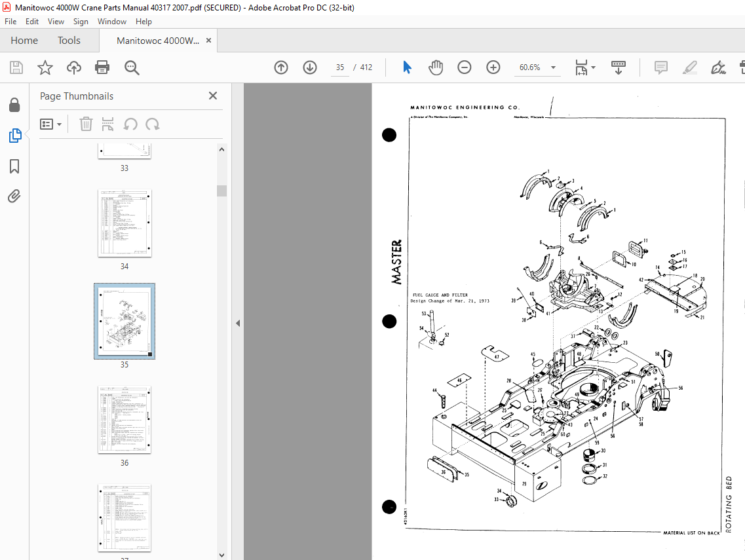Open the Sign menu

coord(81,22)
